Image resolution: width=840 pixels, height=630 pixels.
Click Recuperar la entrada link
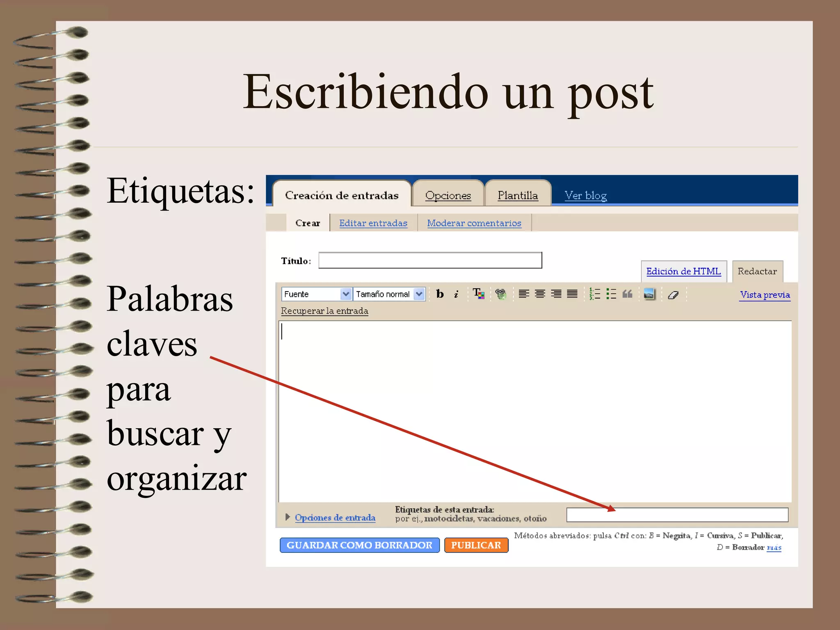click(x=324, y=311)
